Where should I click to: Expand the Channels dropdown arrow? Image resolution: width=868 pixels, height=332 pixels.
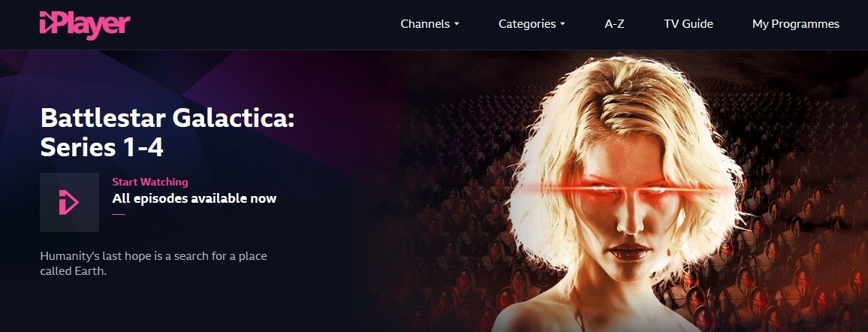coord(457,24)
